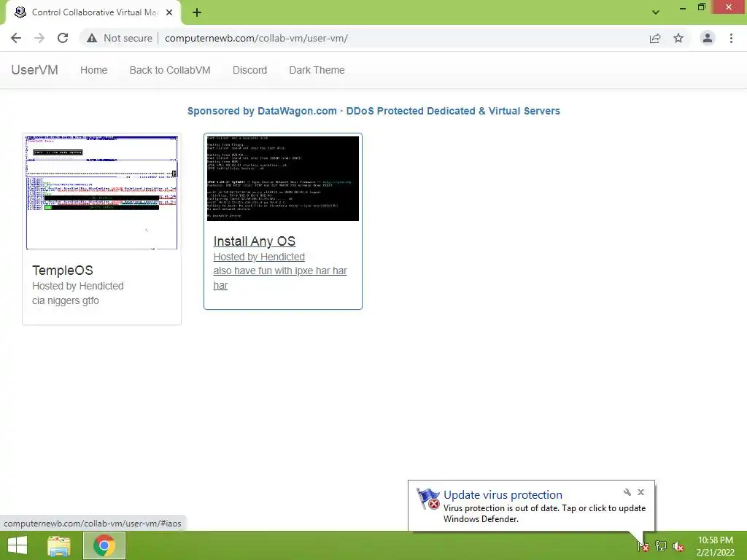Bookmark this page with the star icon
This screenshot has height=560, width=747.
tap(678, 38)
